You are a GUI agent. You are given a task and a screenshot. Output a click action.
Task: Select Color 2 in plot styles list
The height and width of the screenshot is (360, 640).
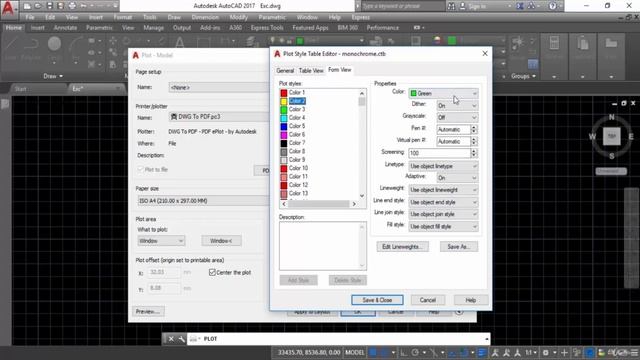(x=297, y=101)
